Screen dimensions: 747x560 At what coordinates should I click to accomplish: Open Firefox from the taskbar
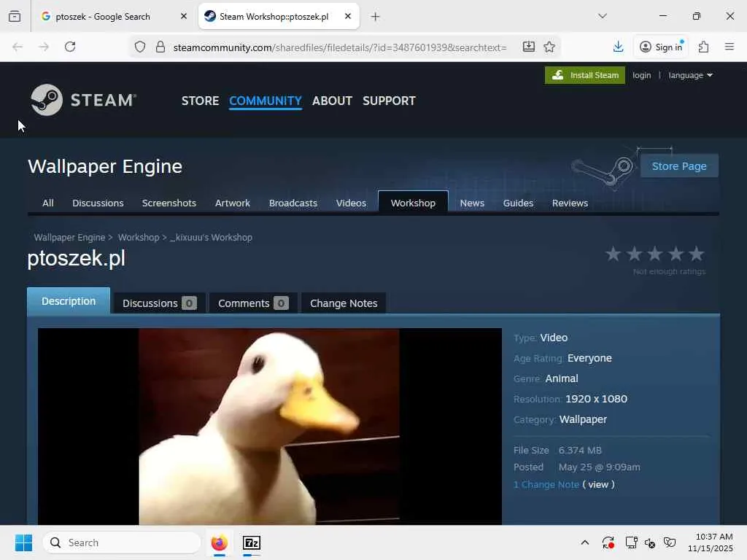(x=219, y=542)
